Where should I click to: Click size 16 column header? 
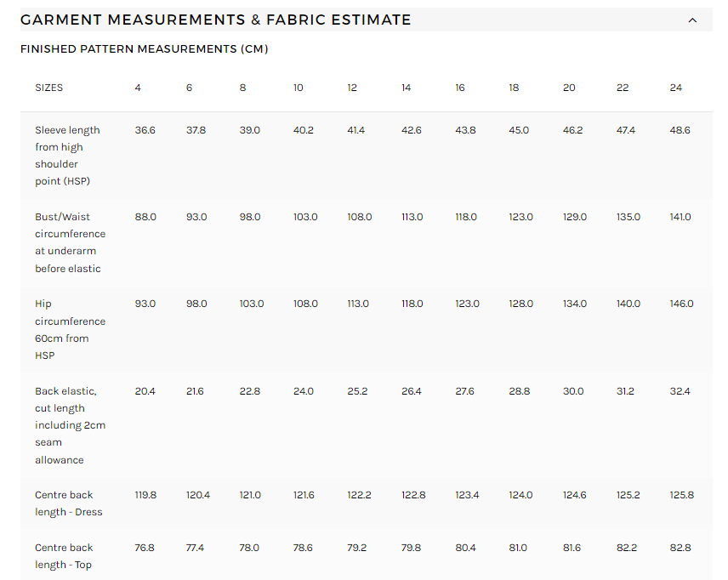point(459,88)
